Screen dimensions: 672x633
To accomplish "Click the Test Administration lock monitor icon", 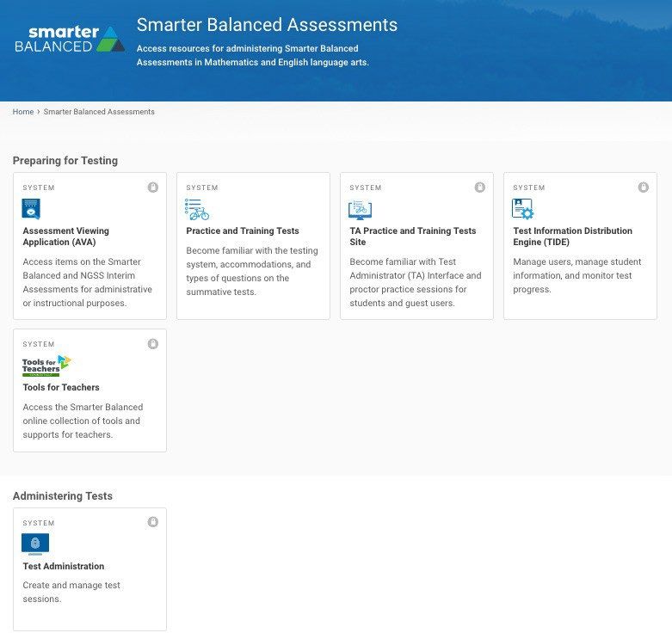I will coord(35,544).
